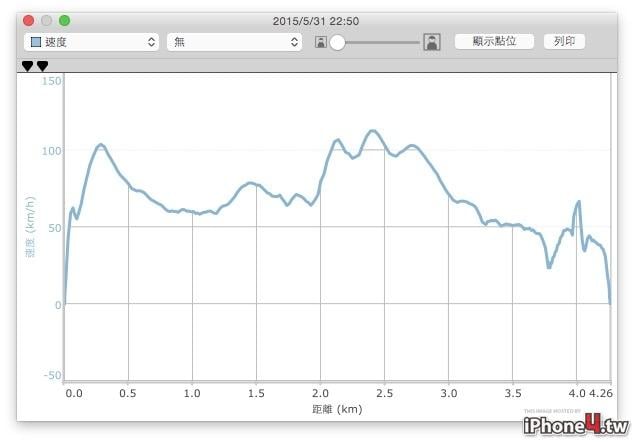The width and height of the screenshot is (634, 442).
Task: Select the first black triangle marker
Action: pos(27,66)
